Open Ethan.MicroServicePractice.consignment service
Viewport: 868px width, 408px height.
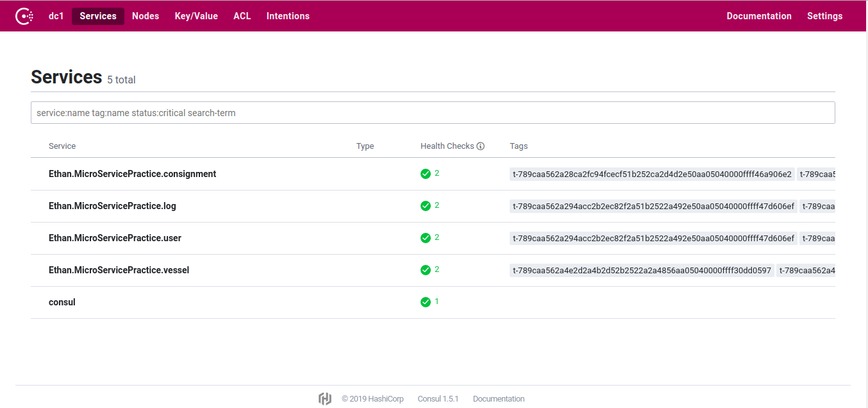pyautogui.click(x=132, y=174)
